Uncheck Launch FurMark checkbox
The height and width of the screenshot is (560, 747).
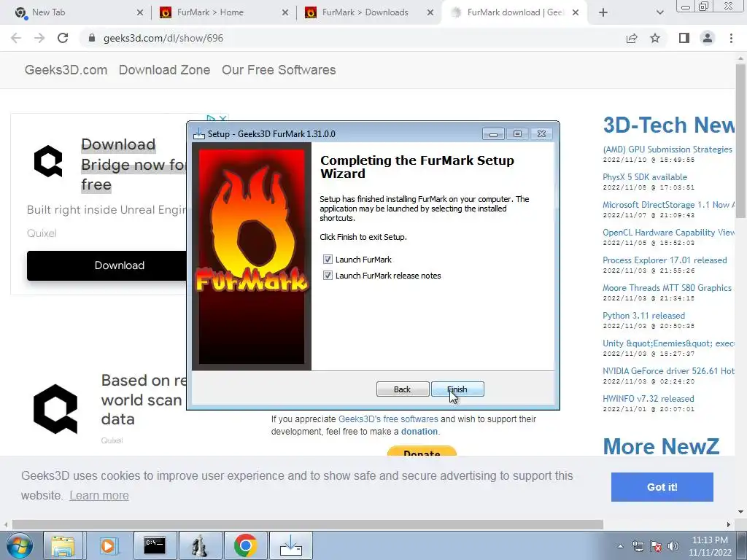pyautogui.click(x=328, y=260)
